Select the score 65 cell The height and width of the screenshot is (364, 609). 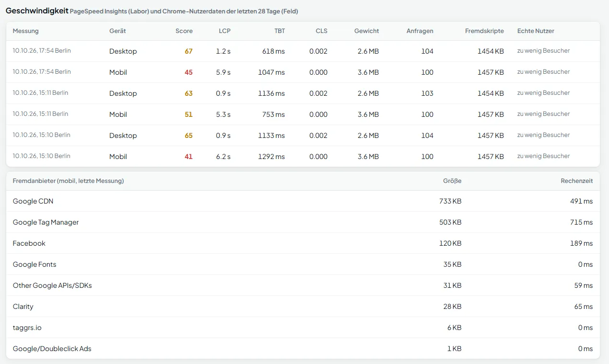[x=188, y=136]
